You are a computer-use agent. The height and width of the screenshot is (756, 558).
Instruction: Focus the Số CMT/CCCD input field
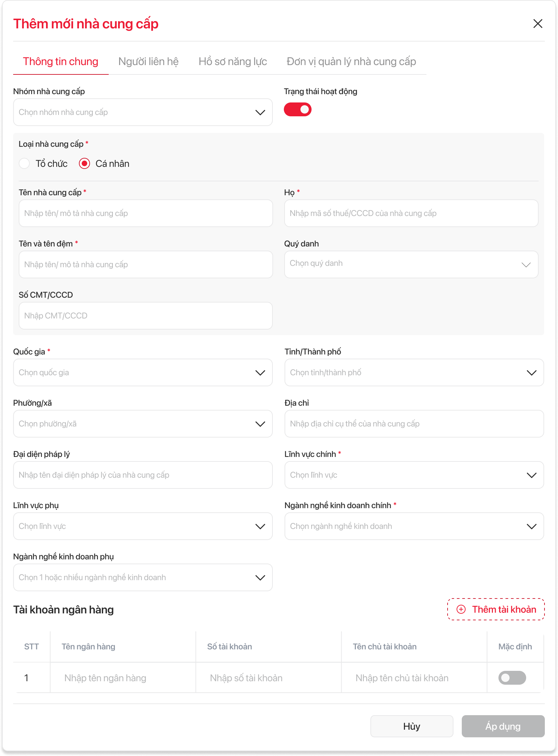pyautogui.click(x=145, y=316)
